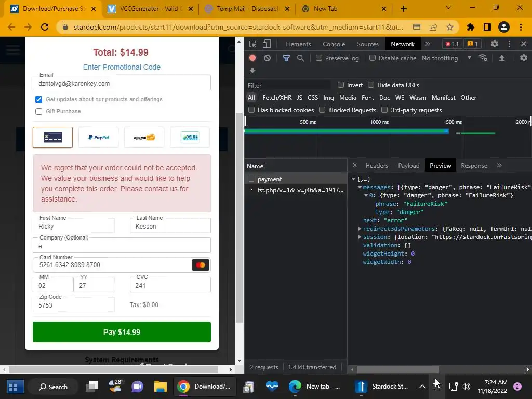Screen dimensions: 532x399
Task: Open Stardock Start11 taskbar app
Action: pos(381,387)
